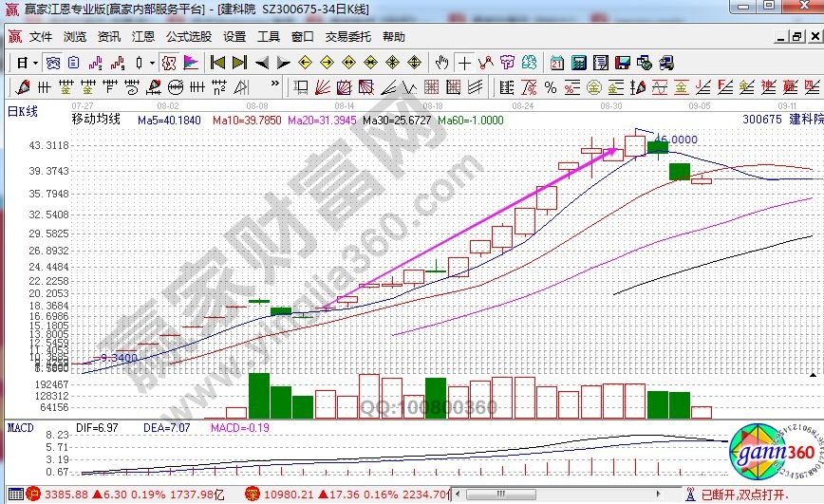Click the hand pan tool icon
824x504 pixels.
tap(441, 63)
